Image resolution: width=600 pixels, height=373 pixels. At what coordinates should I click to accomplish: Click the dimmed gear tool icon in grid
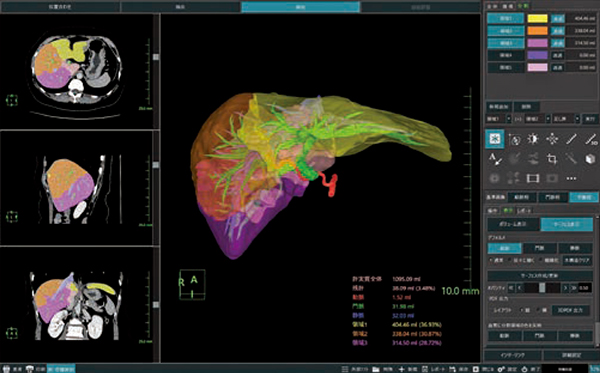pyautogui.click(x=494, y=178)
